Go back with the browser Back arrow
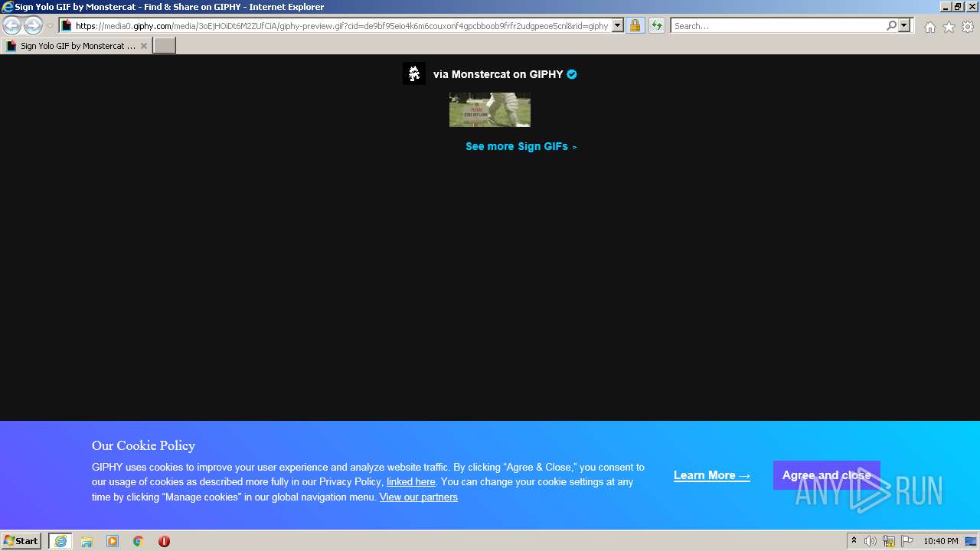Screen dimensions: 980x551 click(x=11, y=25)
